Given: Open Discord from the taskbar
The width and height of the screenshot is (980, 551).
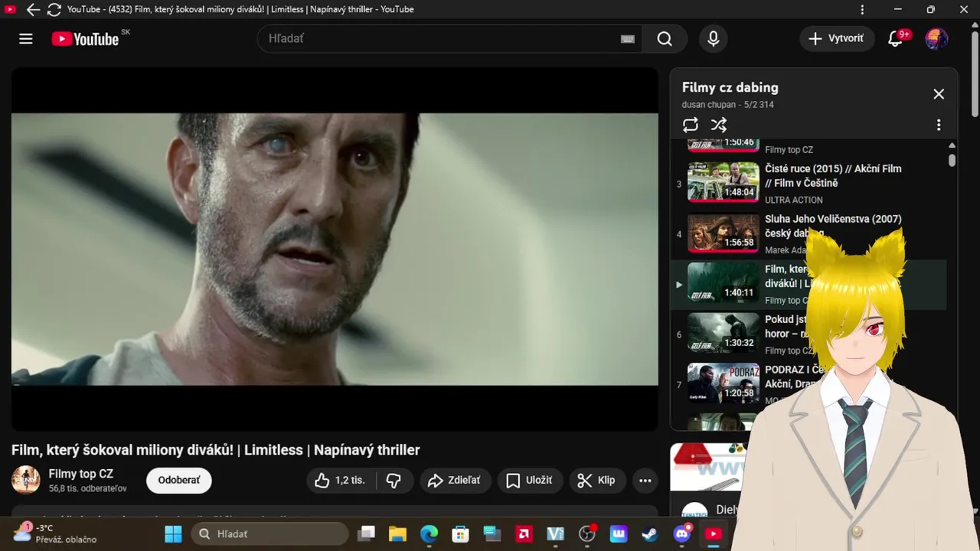Looking at the screenshot, I should click(682, 533).
